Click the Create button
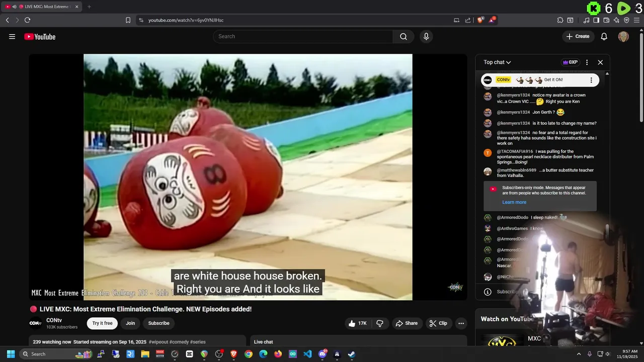Image resolution: width=644 pixels, height=362 pixels. 578,36
